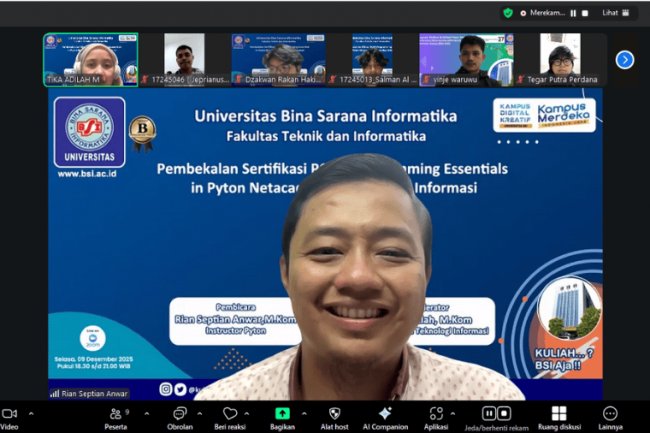Click the green security shield icon
The width and height of the screenshot is (650, 433).
(x=508, y=13)
